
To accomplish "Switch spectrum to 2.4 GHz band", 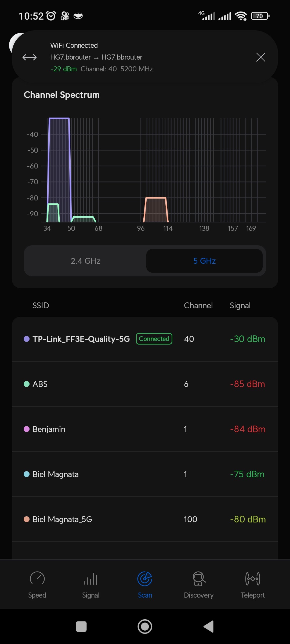I will coord(85,261).
